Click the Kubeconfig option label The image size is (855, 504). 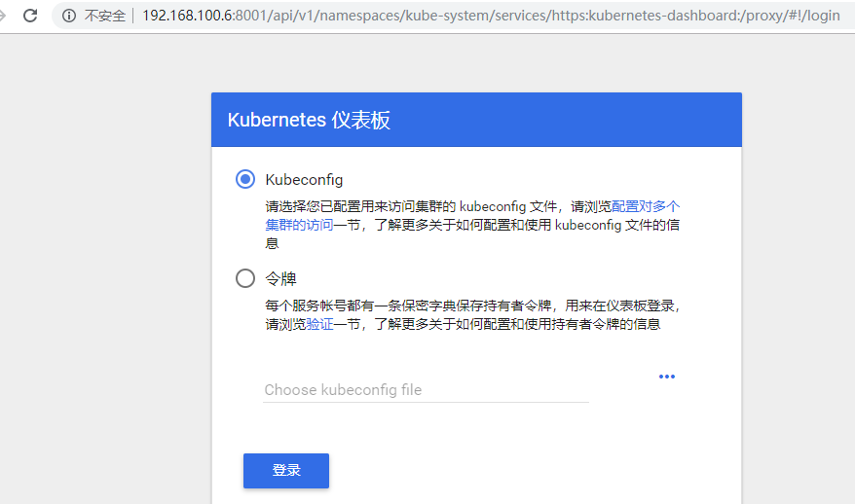click(x=304, y=179)
